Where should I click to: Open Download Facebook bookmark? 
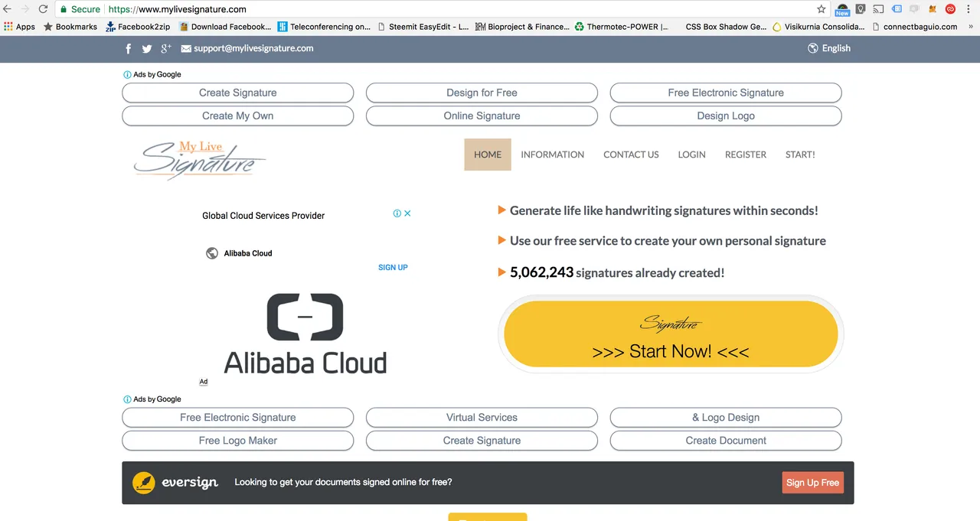[x=225, y=26]
